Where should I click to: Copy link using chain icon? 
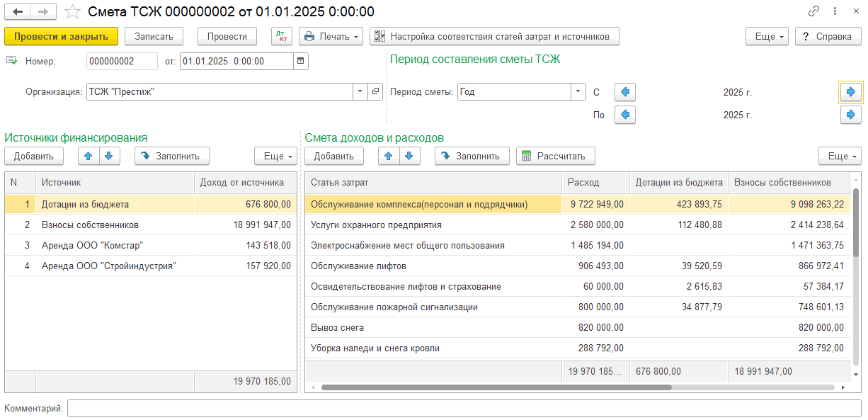(x=813, y=12)
